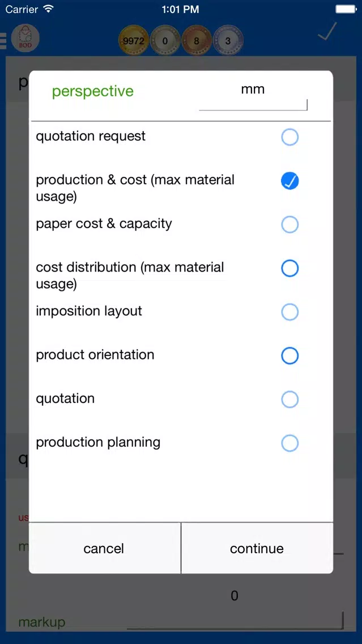Select paper cost & capacity option
This screenshot has height=644, width=362.
(289, 224)
